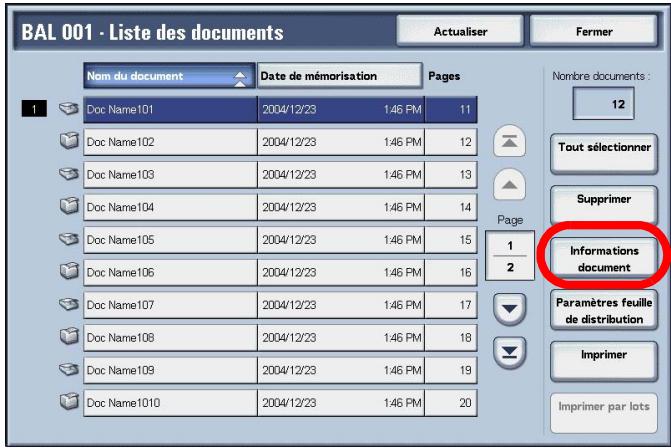Select the Doc Name109 row
The width and height of the screenshot is (671, 448).
click(280, 370)
